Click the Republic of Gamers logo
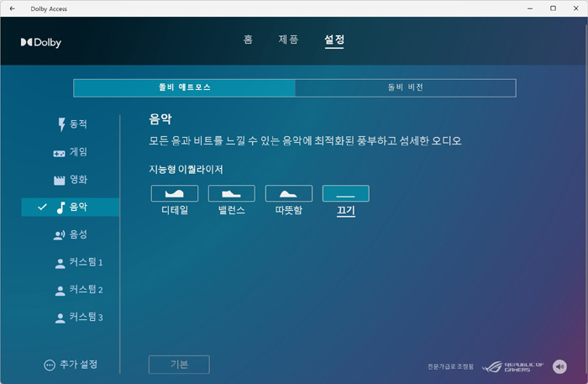The width and height of the screenshot is (588, 384). point(512,366)
